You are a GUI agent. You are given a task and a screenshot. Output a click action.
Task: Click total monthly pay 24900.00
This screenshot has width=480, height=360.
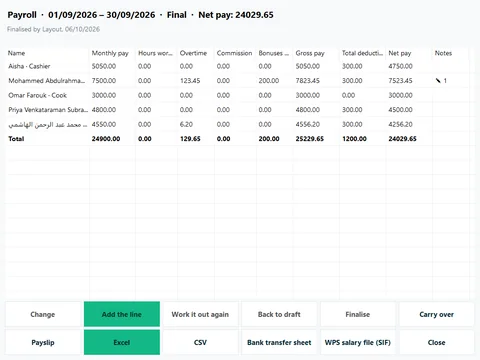[x=106, y=139]
